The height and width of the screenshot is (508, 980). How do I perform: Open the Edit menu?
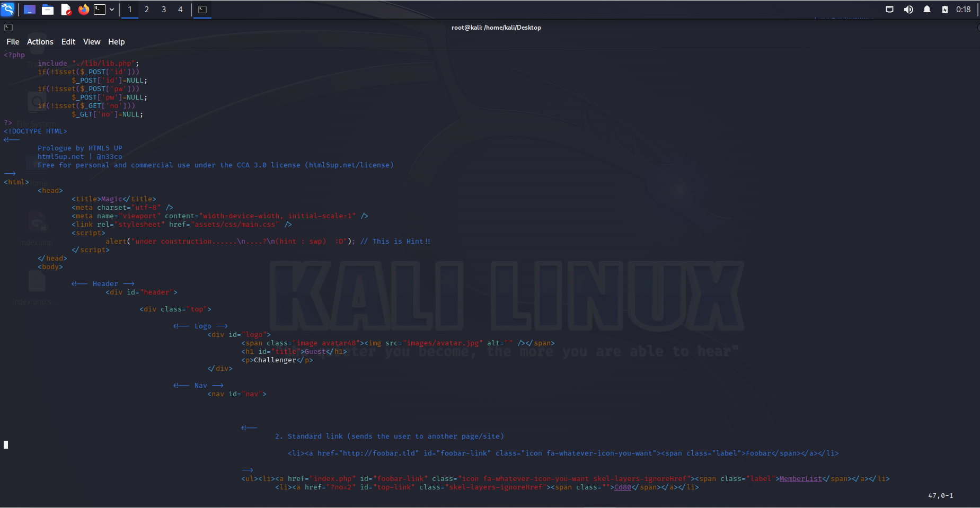[x=68, y=42]
